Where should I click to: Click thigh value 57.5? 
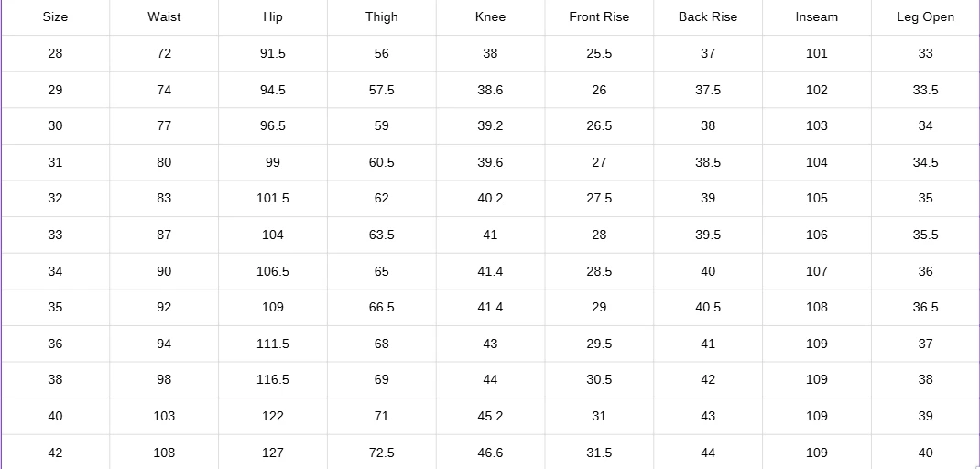click(381, 90)
